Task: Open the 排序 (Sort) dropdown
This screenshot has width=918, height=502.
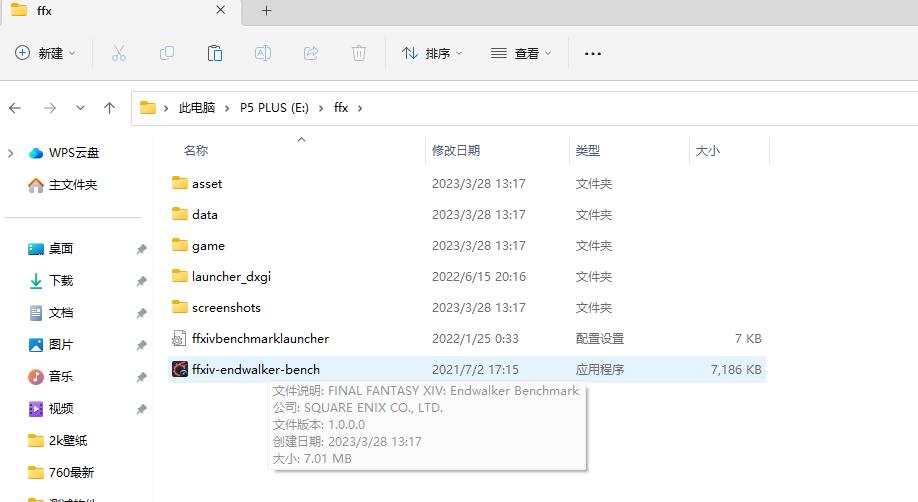Action: point(432,53)
